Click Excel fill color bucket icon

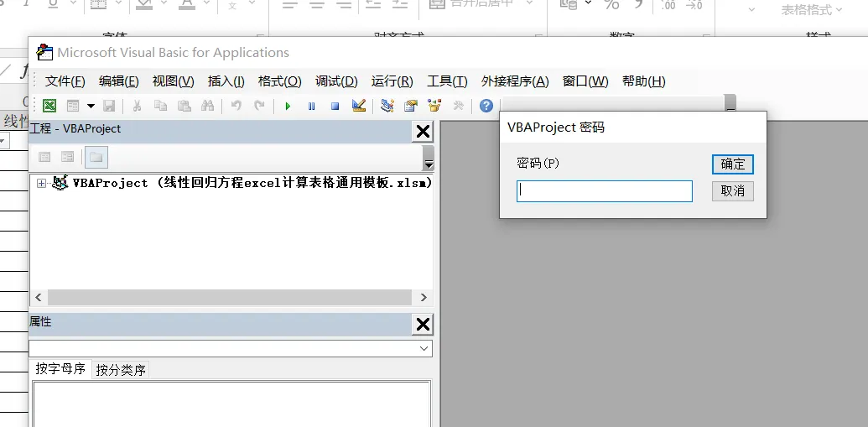pyautogui.click(x=144, y=4)
